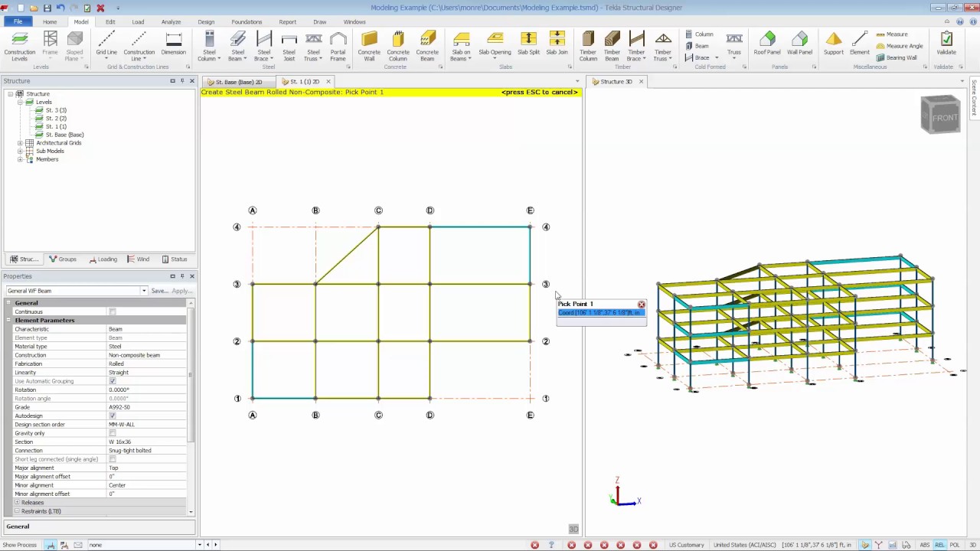The height and width of the screenshot is (551, 980).
Task: Choose the Support tool
Action: pyautogui.click(x=834, y=44)
